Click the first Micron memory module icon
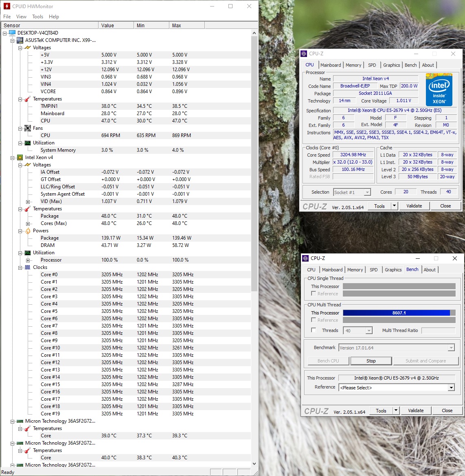The height and width of the screenshot is (476, 465). [x=20, y=421]
